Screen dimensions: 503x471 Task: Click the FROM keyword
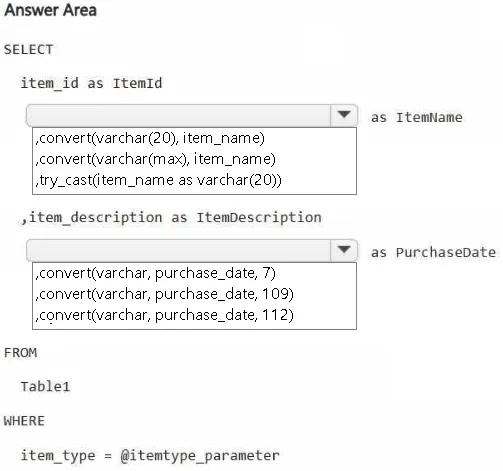click(20, 353)
